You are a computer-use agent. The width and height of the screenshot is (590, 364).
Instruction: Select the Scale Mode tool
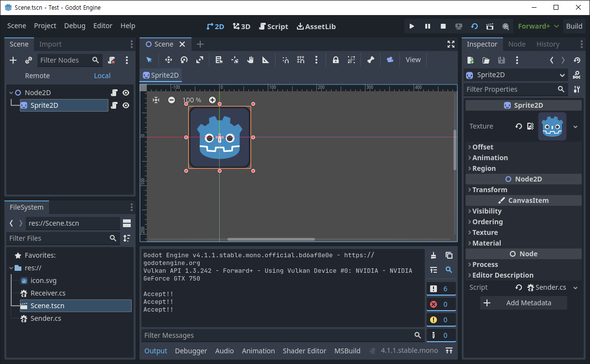click(x=200, y=60)
